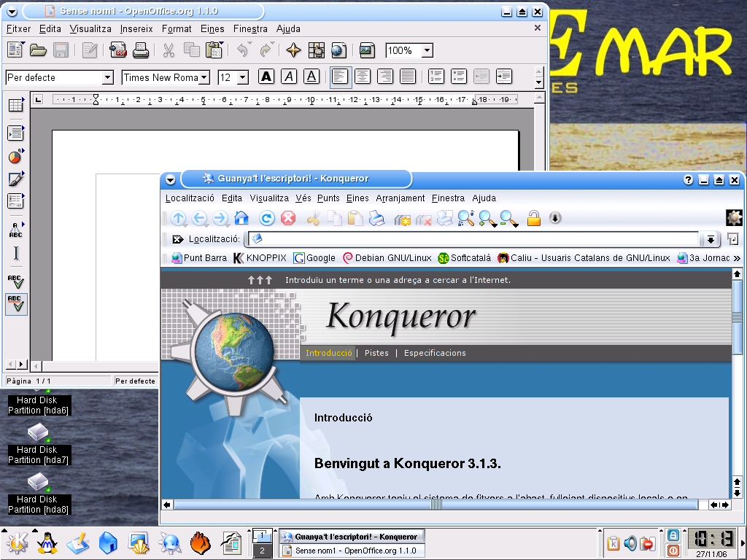
Task: Click the New document icon in OpenOffice toolbar
Action: [15, 50]
